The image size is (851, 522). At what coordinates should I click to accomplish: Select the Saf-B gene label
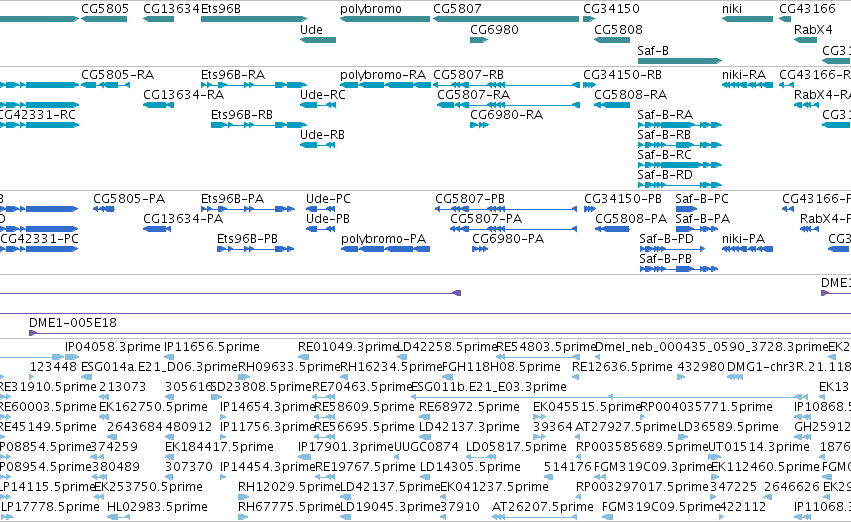click(x=653, y=51)
